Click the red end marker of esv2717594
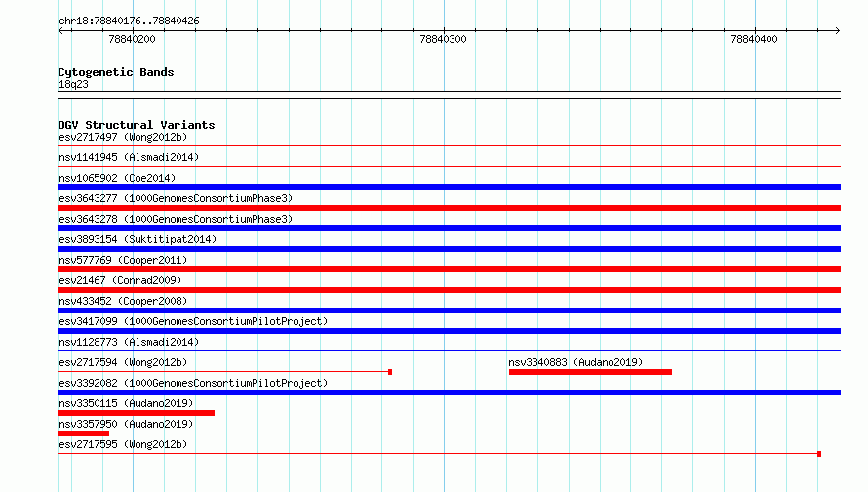868x492 pixels. pos(390,372)
